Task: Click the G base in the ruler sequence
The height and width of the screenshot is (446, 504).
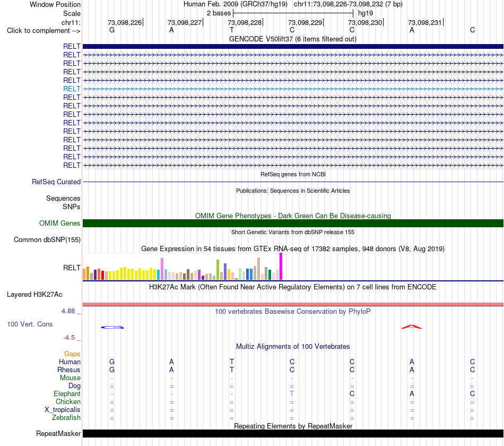Action: 112,30
